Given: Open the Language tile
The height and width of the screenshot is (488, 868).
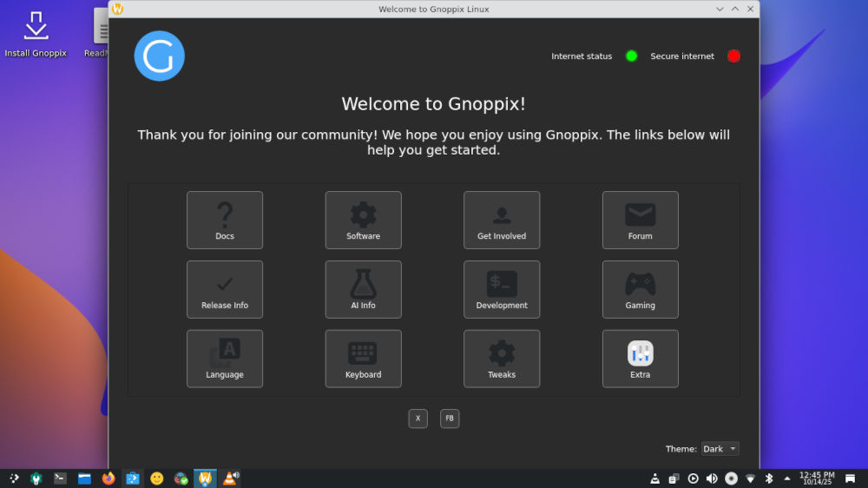Looking at the screenshot, I should (x=224, y=359).
